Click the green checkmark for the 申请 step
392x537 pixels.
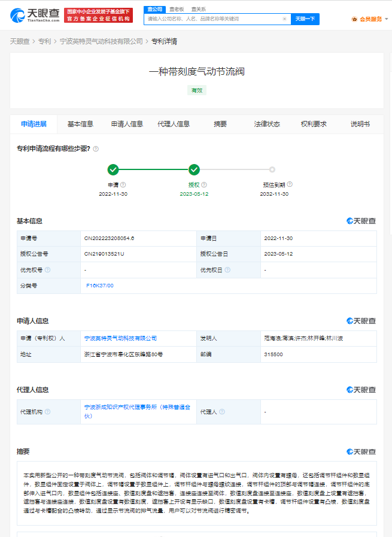113,169
